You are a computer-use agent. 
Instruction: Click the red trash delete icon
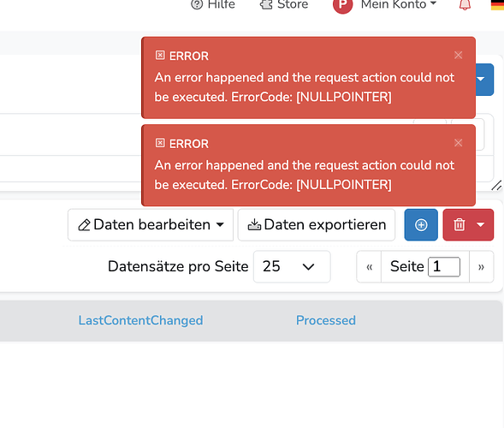[459, 225]
